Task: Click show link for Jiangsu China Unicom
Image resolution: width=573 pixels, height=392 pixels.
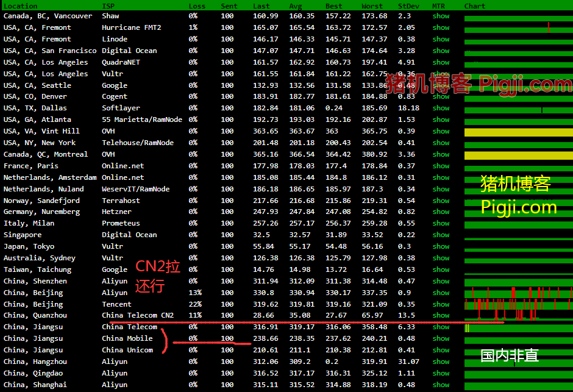Action: pos(441,350)
